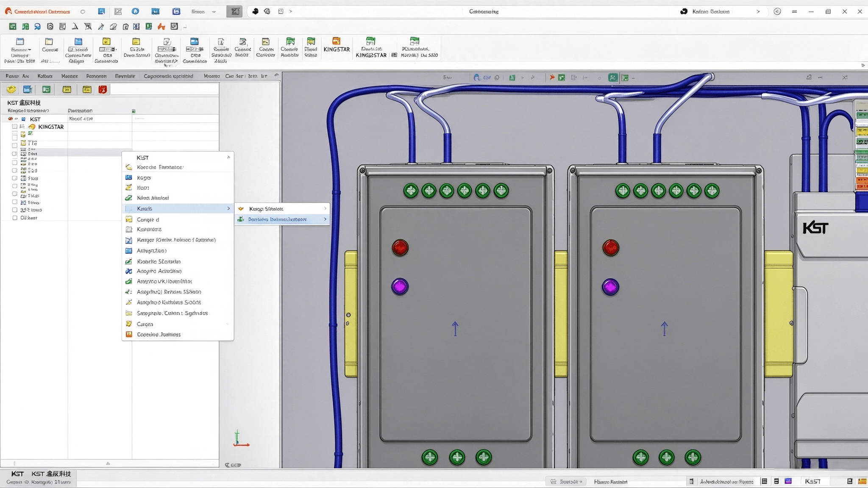868x488 pixels.
Task: Open the KST header chevron in context menu
Action: coord(228,157)
